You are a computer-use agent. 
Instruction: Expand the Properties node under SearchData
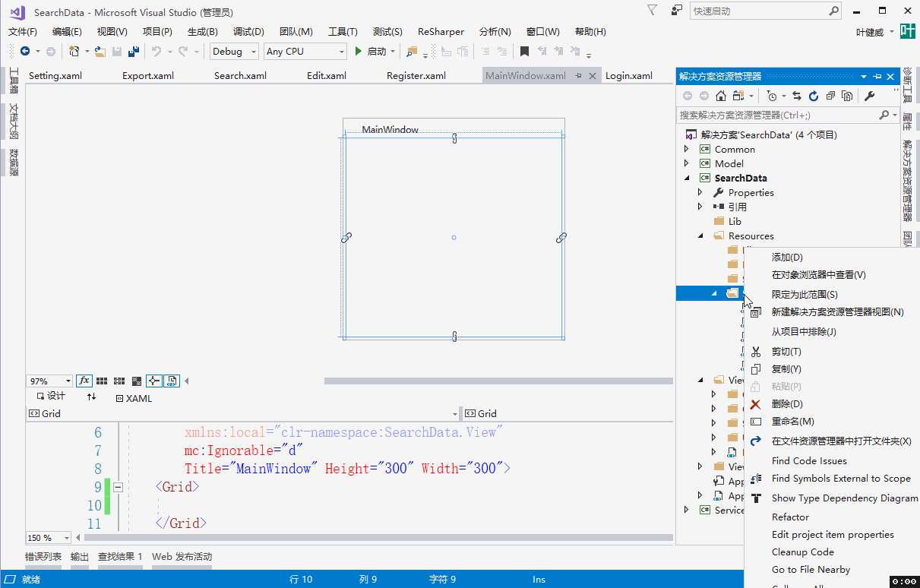(x=700, y=193)
